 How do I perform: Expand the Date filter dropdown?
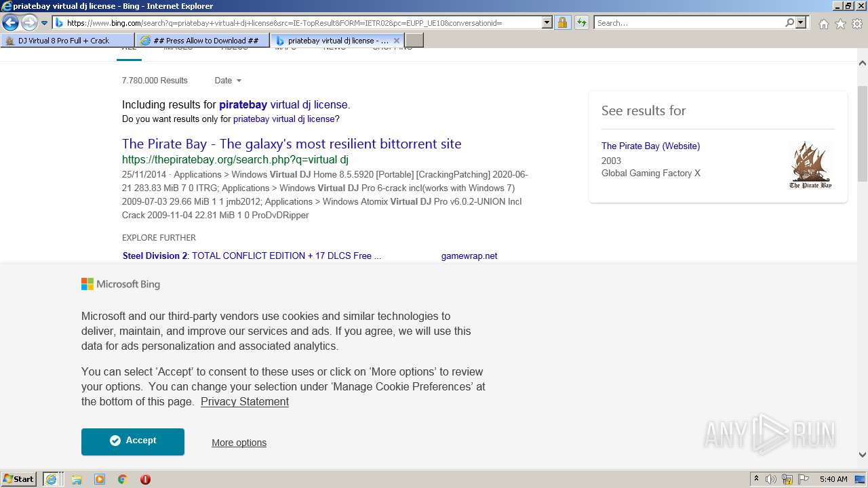click(x=228, y=81)
